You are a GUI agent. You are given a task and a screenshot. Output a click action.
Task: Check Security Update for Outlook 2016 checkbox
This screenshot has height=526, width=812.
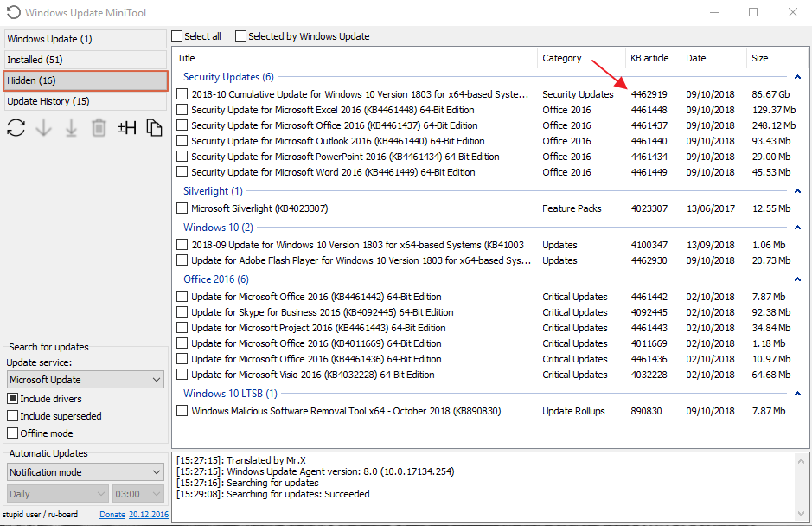coord(182,141)
